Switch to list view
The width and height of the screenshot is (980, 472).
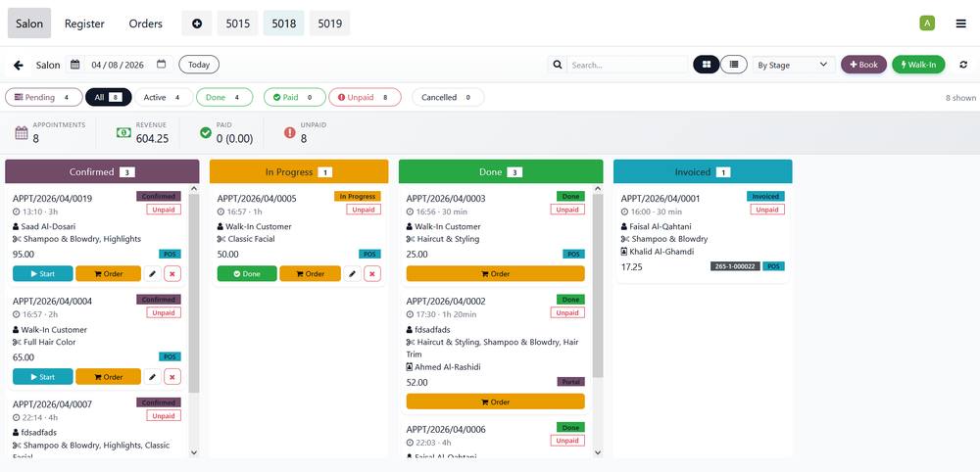click(734, 65)
